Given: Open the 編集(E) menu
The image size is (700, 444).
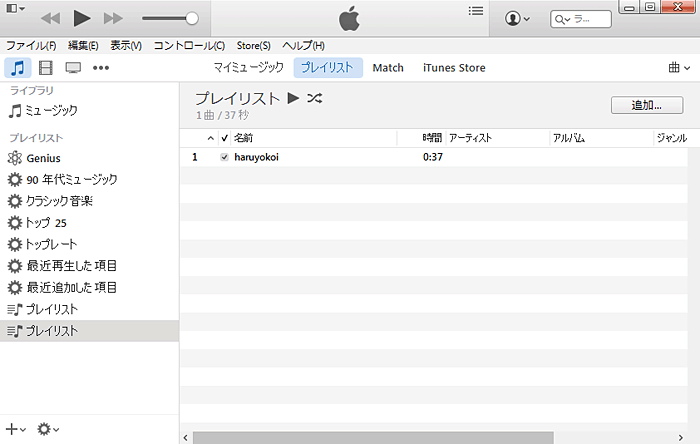Looking at the screenshot, I should pos(83,46).
